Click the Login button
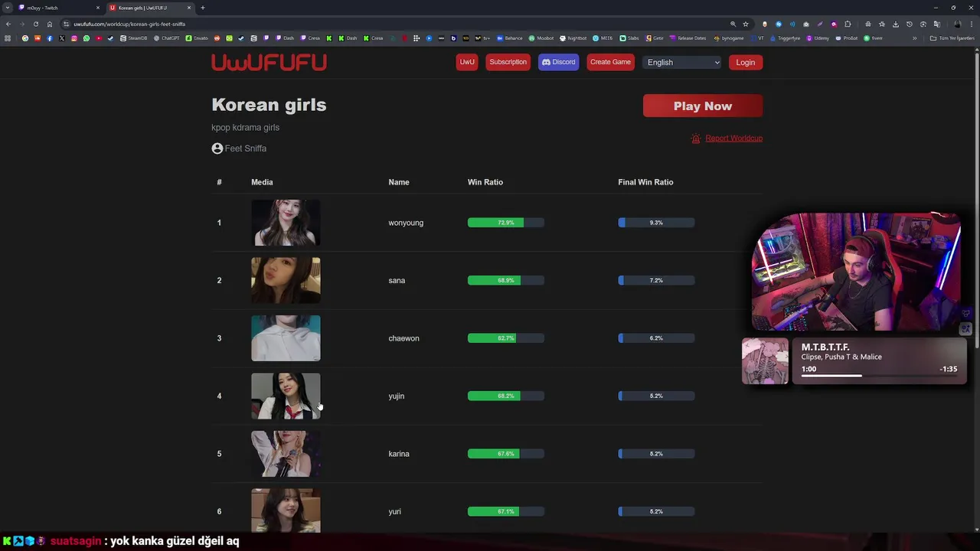980x551 pixels. 745,63
